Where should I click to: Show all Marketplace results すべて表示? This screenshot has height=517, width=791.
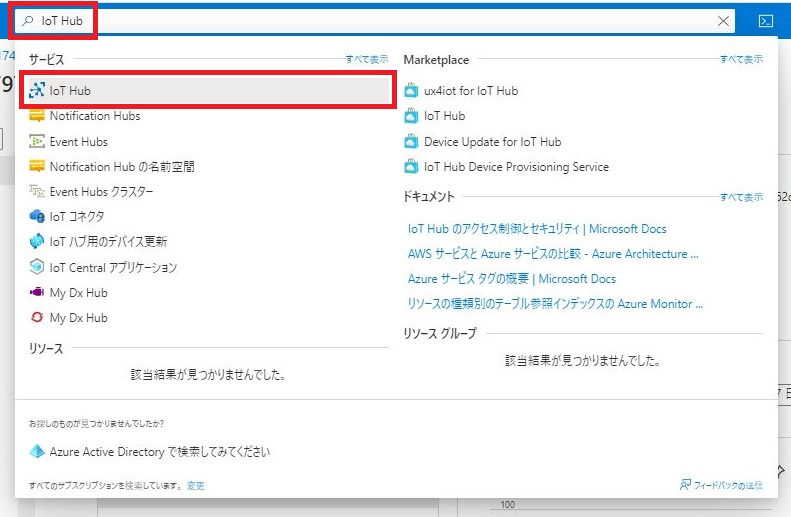tap(741, 59)
